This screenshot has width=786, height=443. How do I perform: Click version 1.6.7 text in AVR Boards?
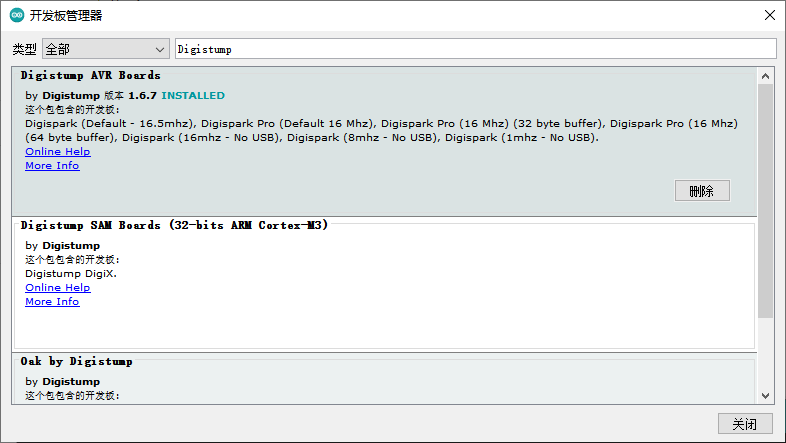click(142, 95)
